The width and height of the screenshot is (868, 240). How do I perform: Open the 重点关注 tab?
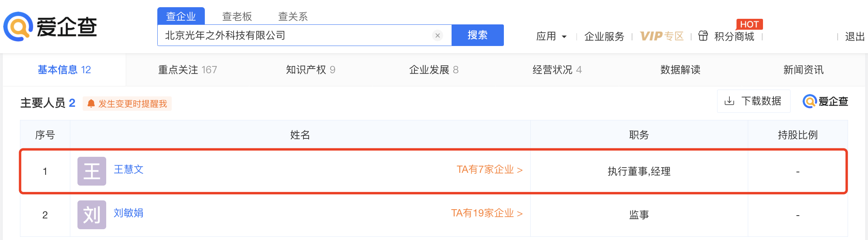coord(187,70)
